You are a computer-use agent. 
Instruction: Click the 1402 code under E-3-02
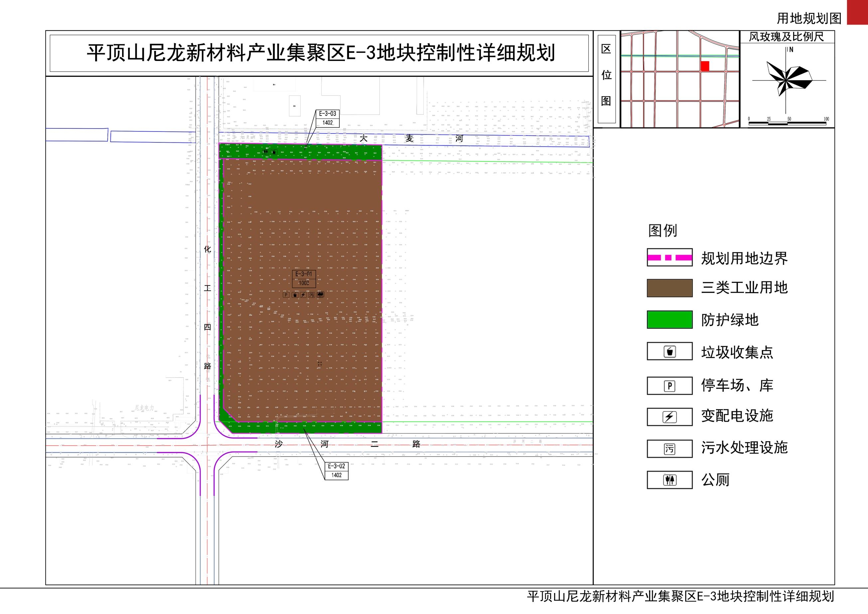tap(337, 475)
